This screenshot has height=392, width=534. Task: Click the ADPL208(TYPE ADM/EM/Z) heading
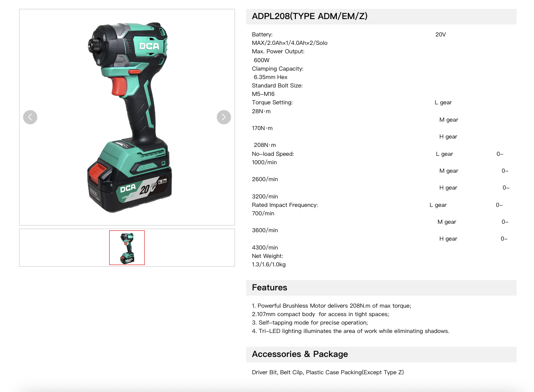point(310,16)
